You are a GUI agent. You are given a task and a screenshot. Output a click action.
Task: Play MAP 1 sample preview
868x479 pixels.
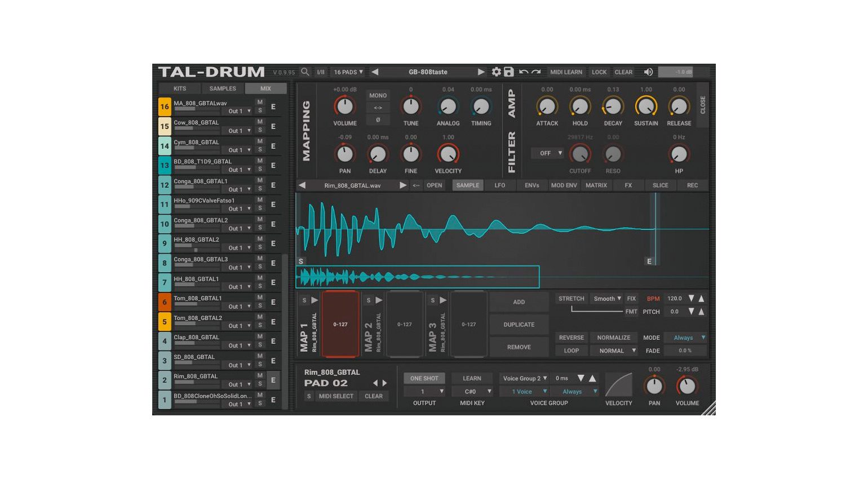315,300
